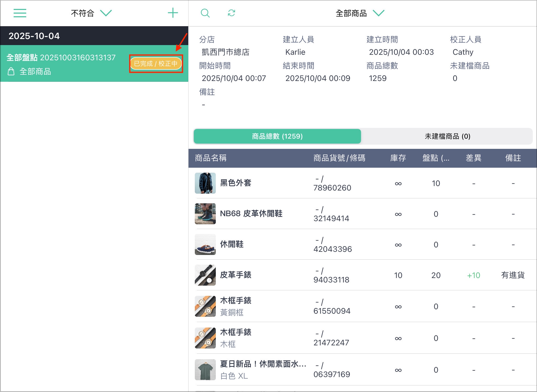The image size is (537, 392).
Task: Click creation time 2025/10/04 00:03
Action: 401,52
